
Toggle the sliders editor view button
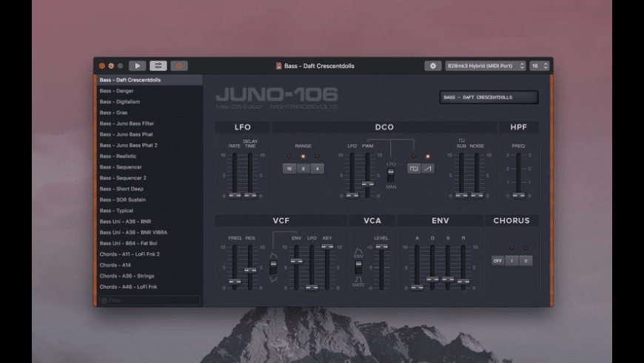tap(158, 66)
